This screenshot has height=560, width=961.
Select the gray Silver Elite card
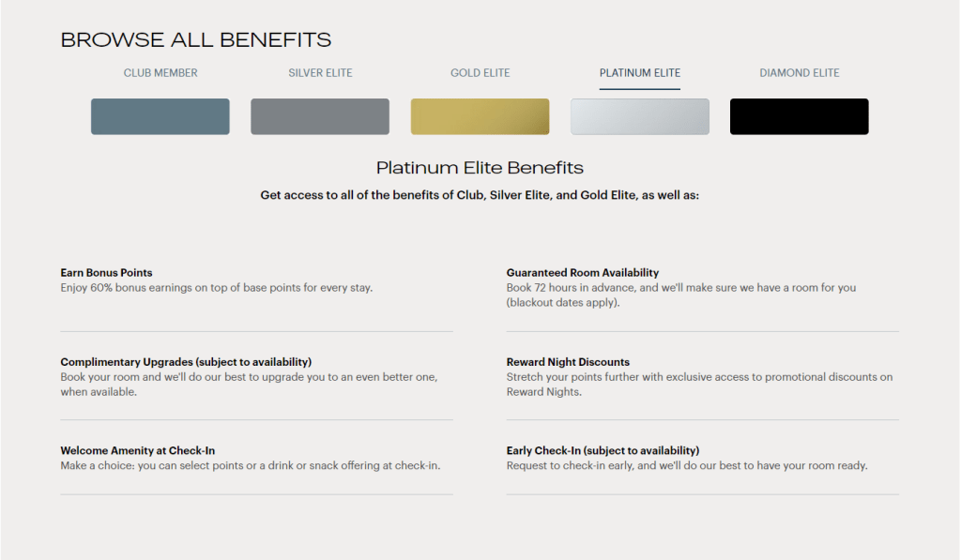point(320,116)
